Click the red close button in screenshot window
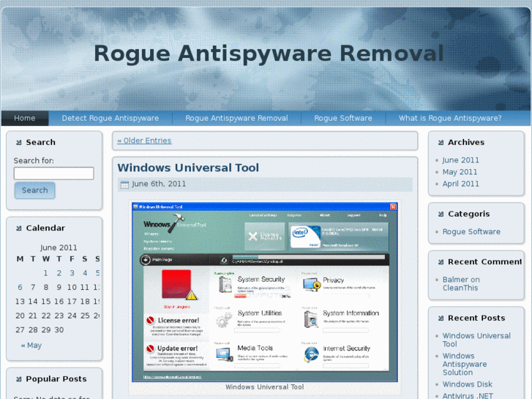The width and height of the screenshot is (532, 399). point(393,206)
